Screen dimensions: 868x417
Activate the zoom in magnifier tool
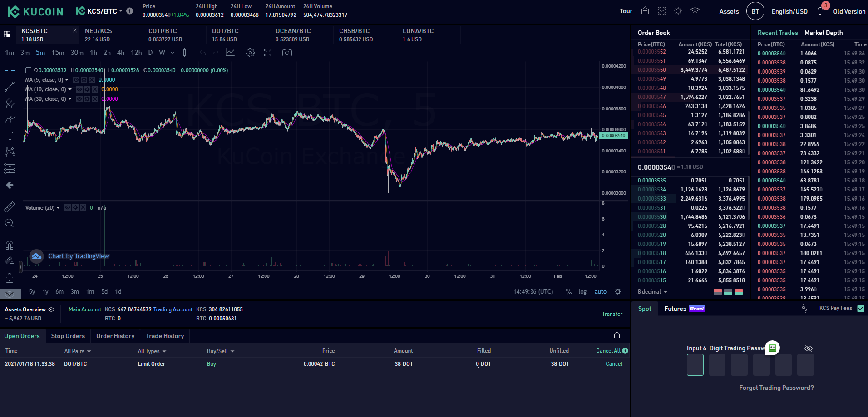coord(10,223)
